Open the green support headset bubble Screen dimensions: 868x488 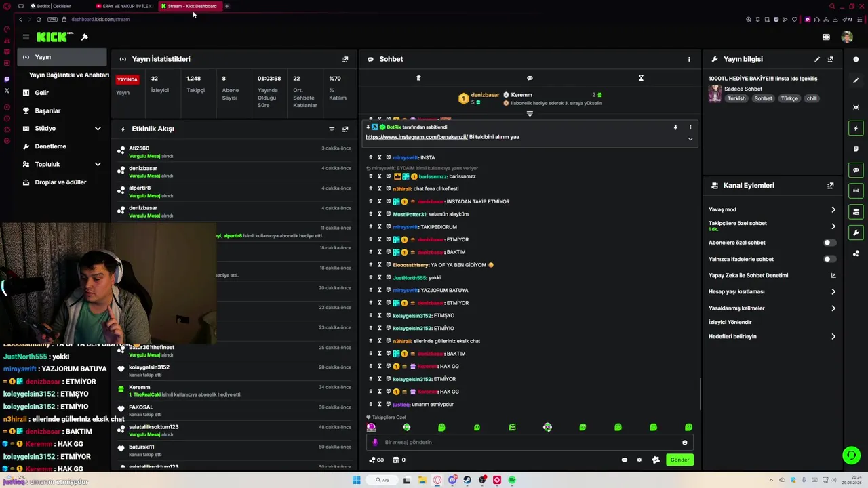coord(851,455)
